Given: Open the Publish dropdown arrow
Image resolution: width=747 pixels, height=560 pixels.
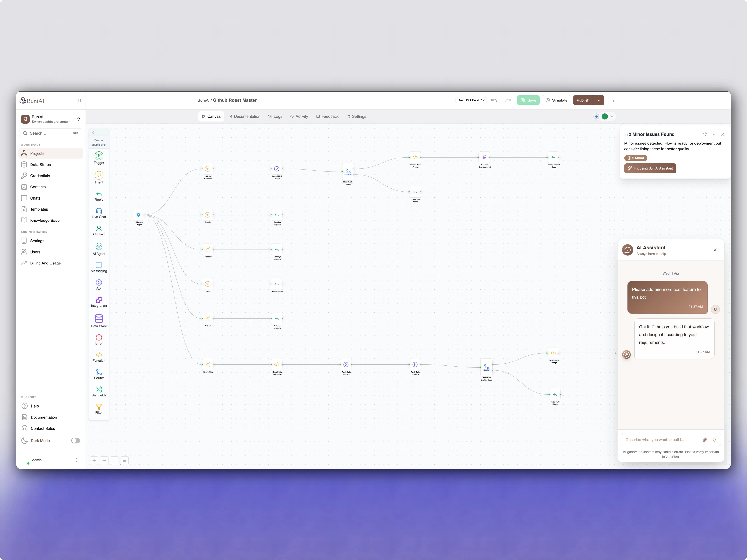Looking at the screenshot, I should (x=598, y=100).
